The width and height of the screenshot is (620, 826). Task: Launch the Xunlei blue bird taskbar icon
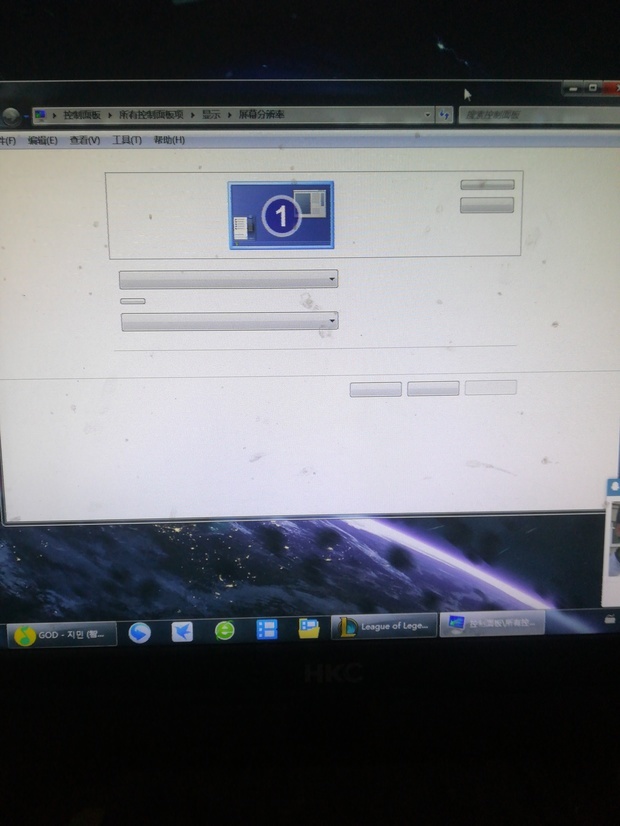pos(182,632)
